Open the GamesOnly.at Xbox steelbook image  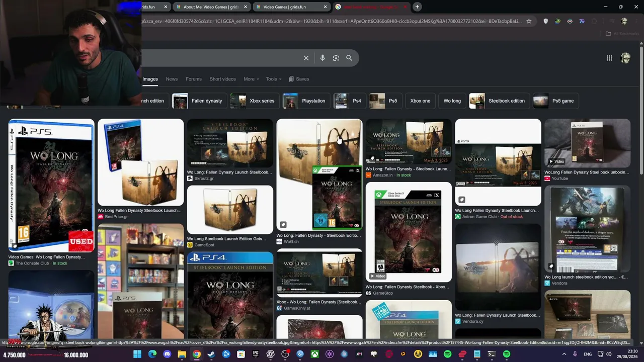[x=319, y=273]
